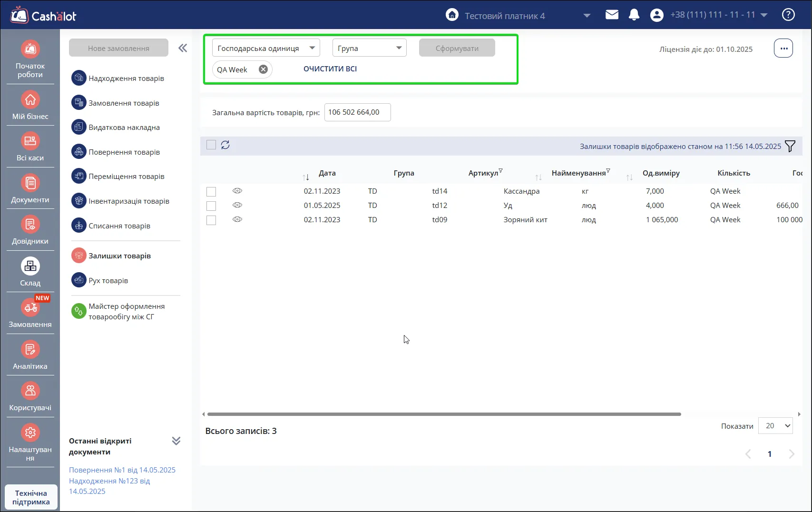Open the Господарська одиниця dropdown
The image size is (812, 512).
coord(266,48)
